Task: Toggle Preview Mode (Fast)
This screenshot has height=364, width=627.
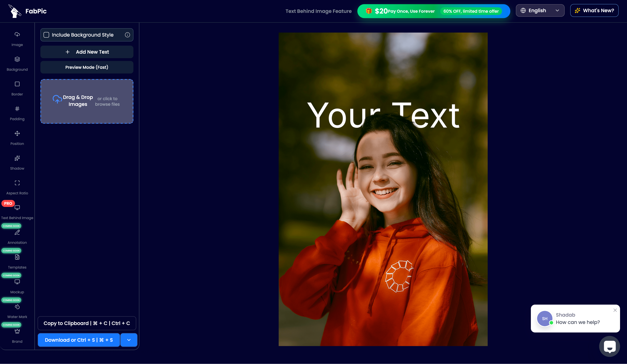Action: point(87,67)
